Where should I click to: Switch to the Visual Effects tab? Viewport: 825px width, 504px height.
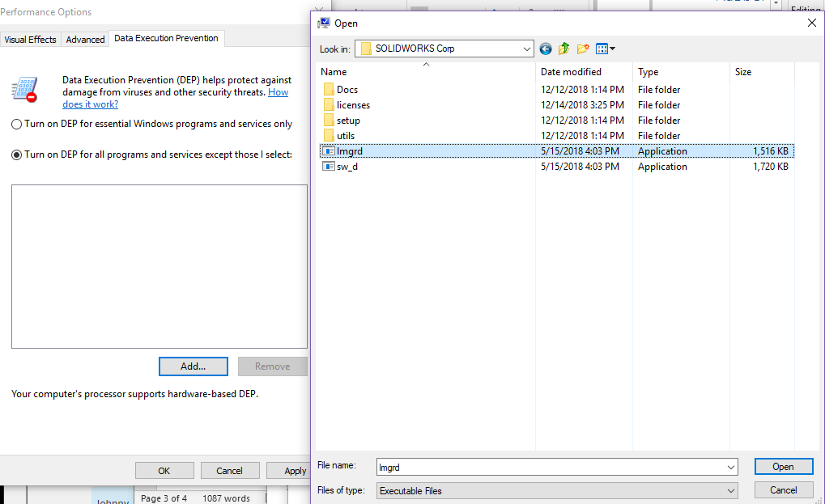tap(30, 40)
